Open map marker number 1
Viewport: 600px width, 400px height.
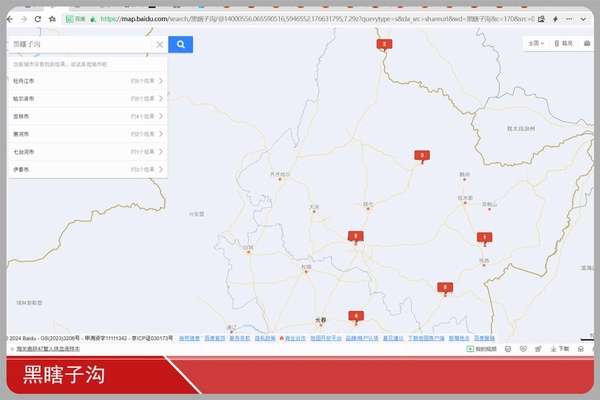point(484,238)
